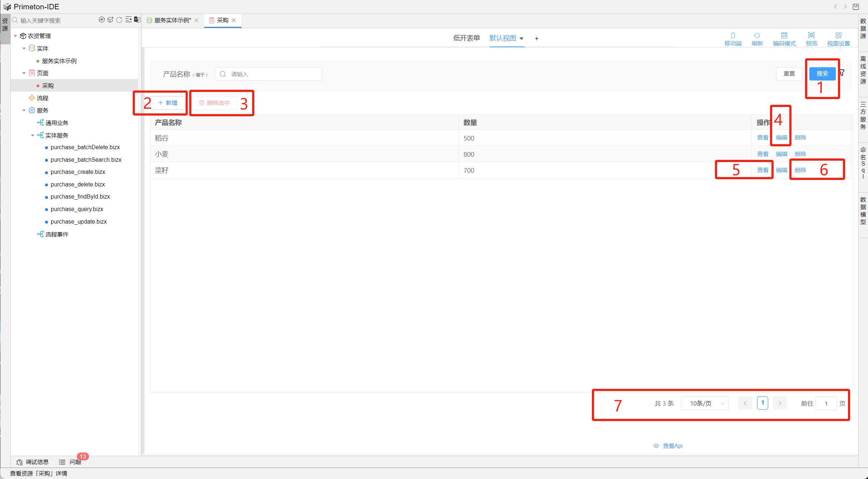Screen dimensions: 868x479
Task: Click the 重置 button
Action: point(789,74)
